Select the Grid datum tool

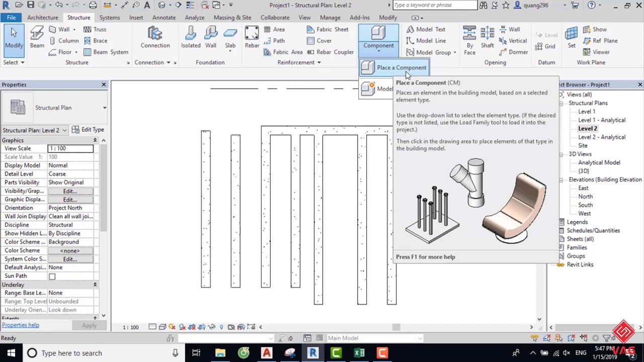pyautogui.click(x=545, y=46)
